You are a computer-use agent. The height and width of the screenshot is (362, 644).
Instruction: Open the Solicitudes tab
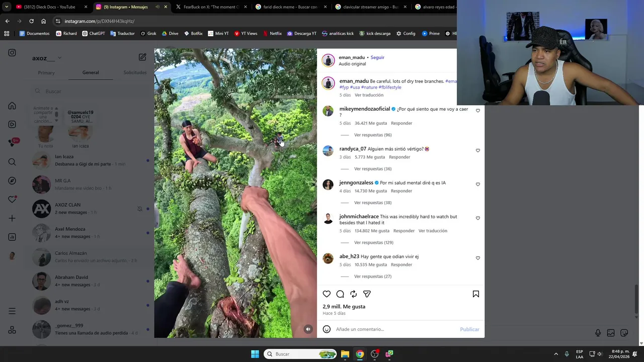point(135,72)
